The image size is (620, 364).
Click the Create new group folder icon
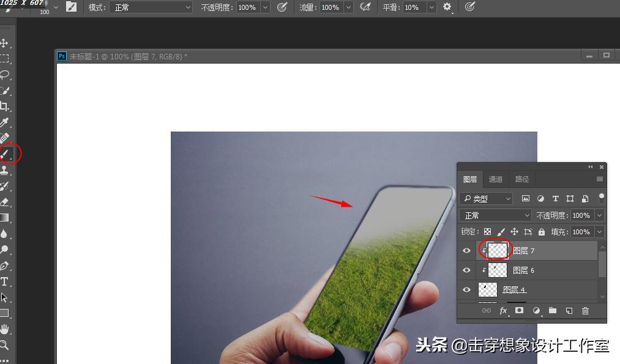553,311
